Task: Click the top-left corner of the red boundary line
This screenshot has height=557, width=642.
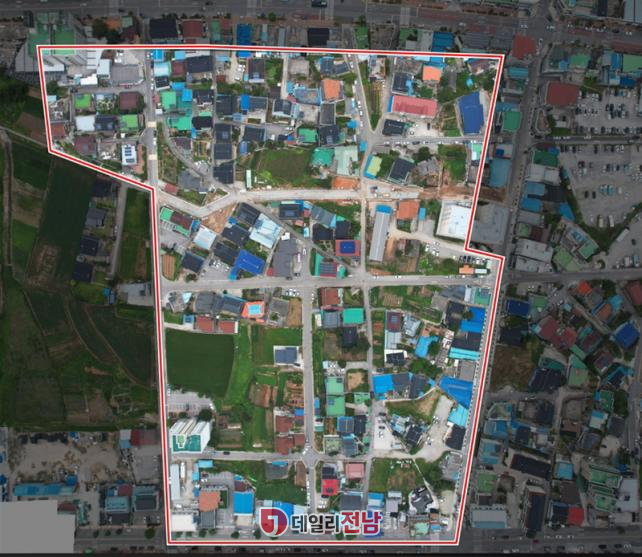Action: pos(39,47)
